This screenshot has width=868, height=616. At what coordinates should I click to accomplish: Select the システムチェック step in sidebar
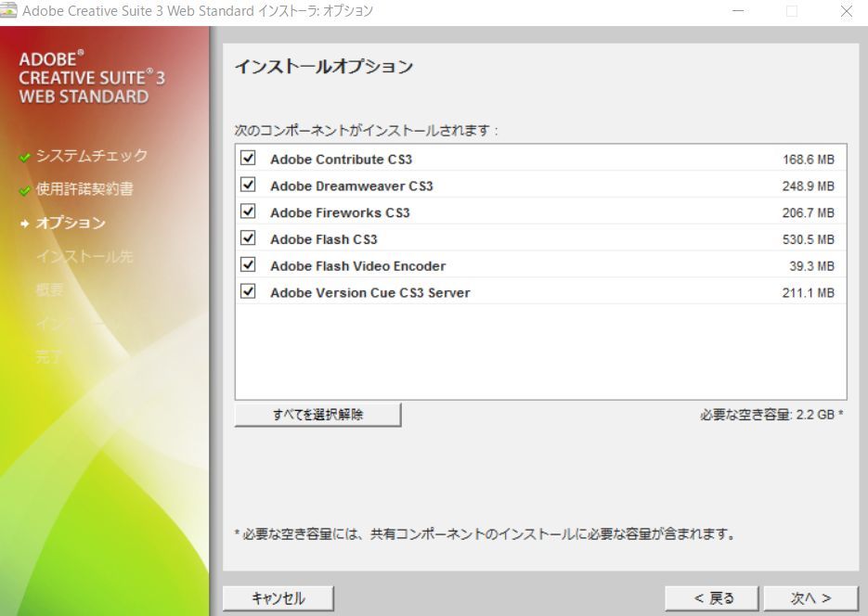(x=91, y=155)
